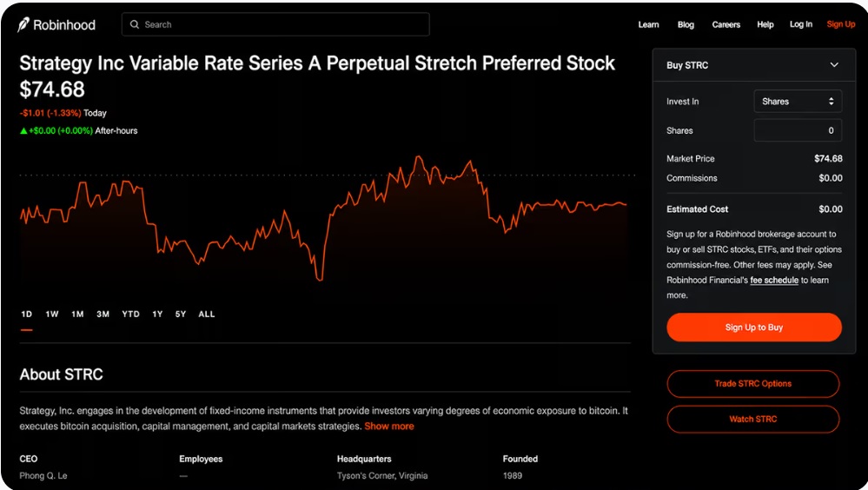
Task: Open the fee schedule link
Action: (x=774, y=280)
